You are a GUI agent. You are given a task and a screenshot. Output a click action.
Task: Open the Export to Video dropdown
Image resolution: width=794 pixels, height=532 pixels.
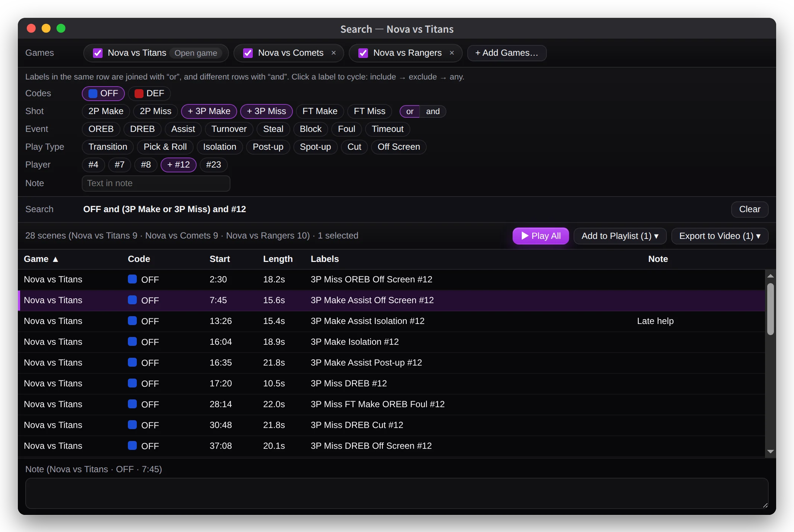720,236
